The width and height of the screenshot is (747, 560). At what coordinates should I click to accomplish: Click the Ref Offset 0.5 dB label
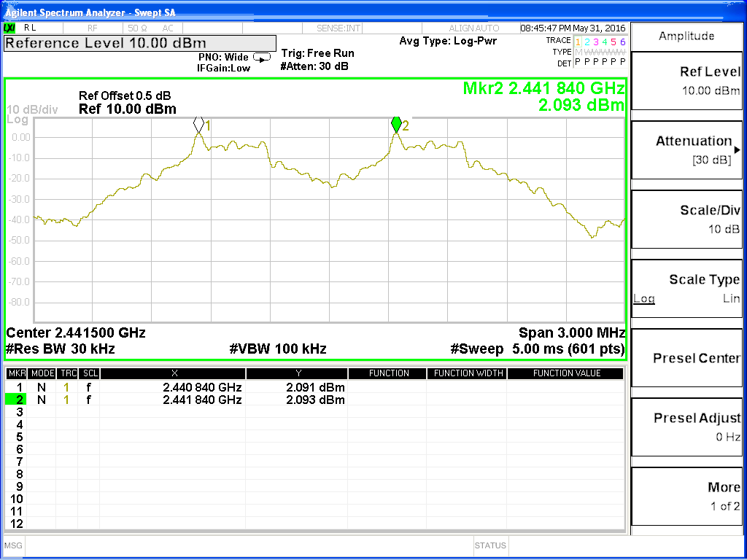pyautogui.click(x=125, y=96)
